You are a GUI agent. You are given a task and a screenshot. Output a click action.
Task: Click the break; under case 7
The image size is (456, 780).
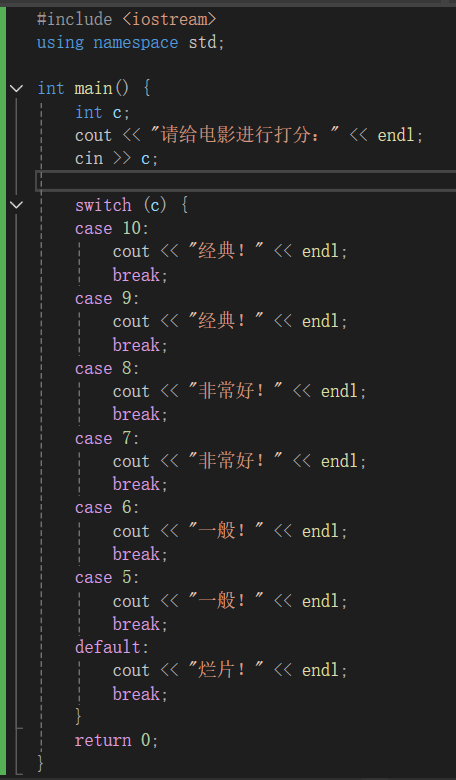click(x=140, y=484)
